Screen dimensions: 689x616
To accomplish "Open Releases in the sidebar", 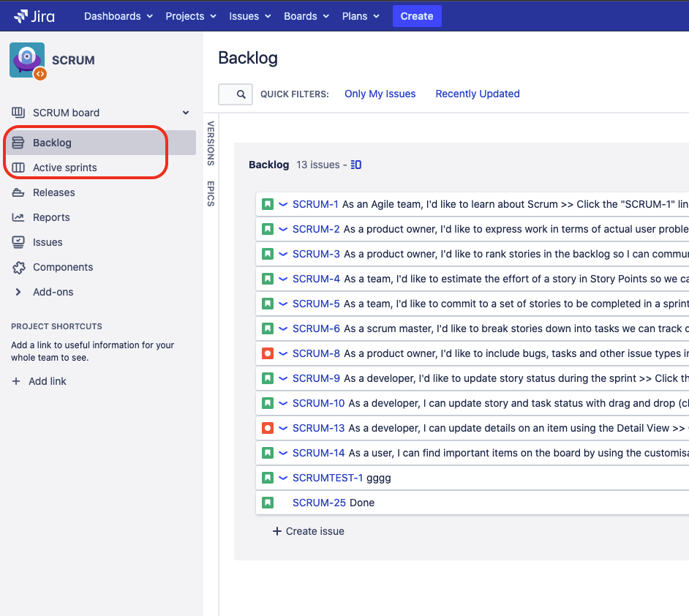I will pos(101,192).
